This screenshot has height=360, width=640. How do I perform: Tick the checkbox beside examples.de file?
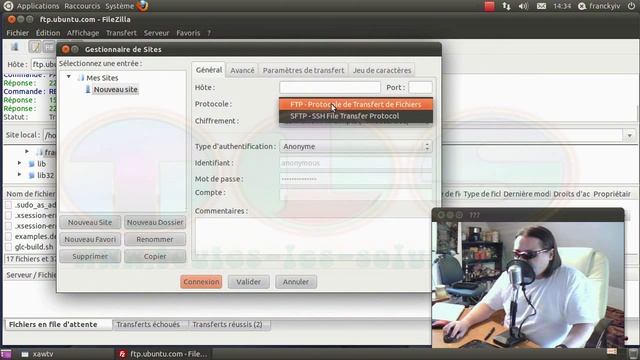(x=9, y=236)
